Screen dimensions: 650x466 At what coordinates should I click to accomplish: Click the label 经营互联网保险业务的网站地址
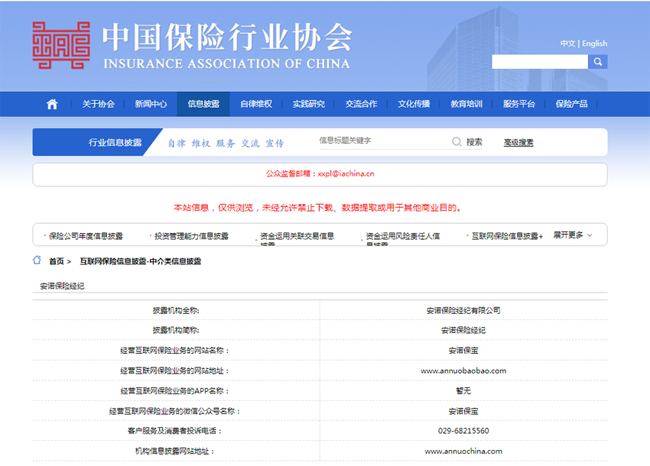coord(175,371)
